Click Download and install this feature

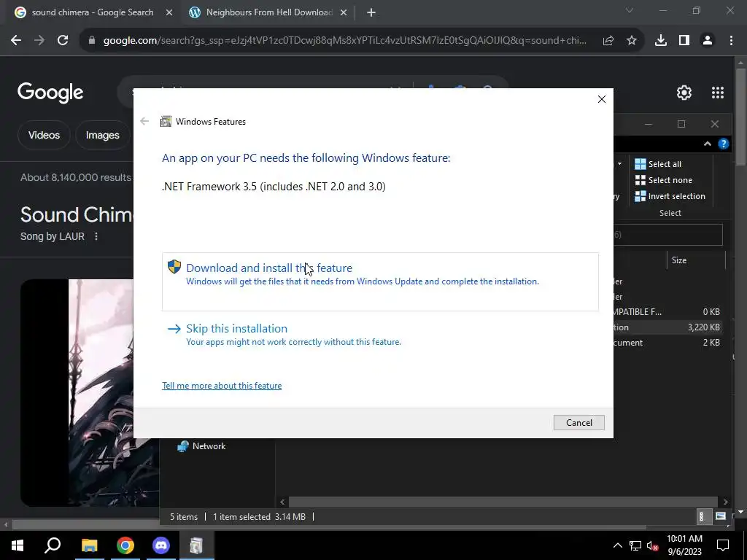point(380,281)
